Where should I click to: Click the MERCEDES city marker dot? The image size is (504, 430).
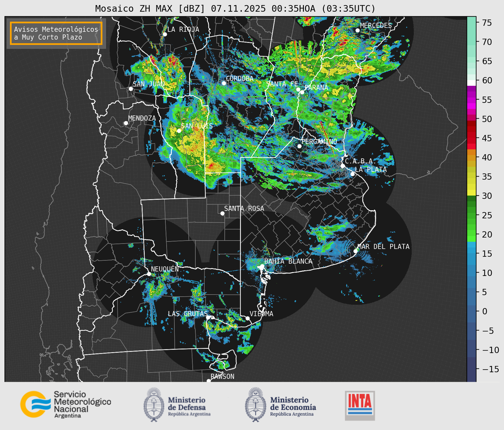coord(358,30)
